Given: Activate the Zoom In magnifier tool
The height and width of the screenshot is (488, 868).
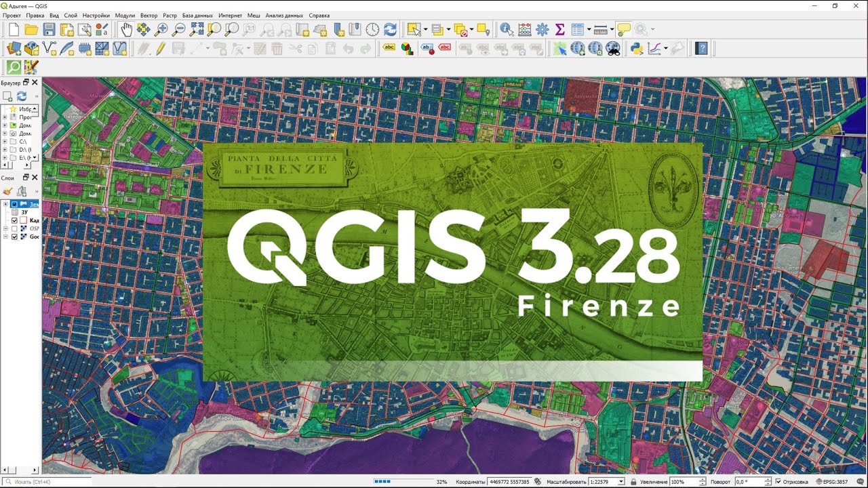Looking at the screenshot, I should (161, 29).
